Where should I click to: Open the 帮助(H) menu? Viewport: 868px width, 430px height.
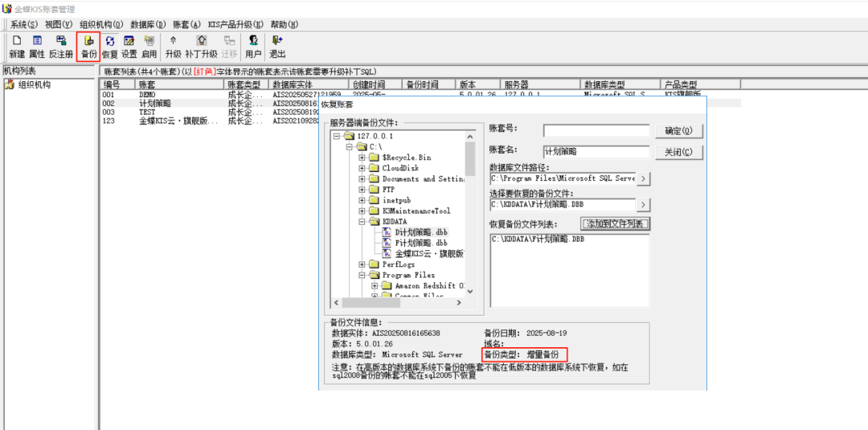[285, 24]
